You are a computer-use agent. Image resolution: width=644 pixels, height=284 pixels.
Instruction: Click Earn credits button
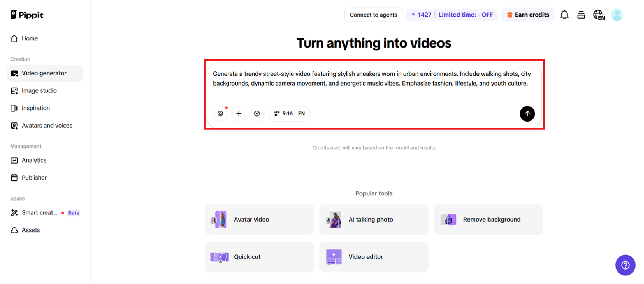tap(528, 15)
